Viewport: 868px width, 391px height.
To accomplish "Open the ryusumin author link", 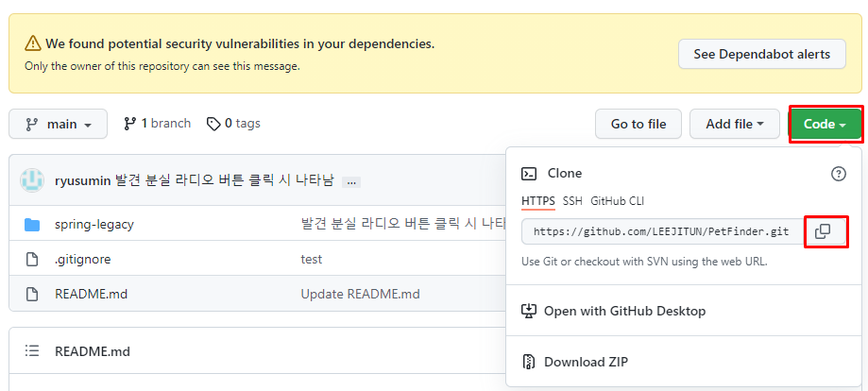I will 83,181.
